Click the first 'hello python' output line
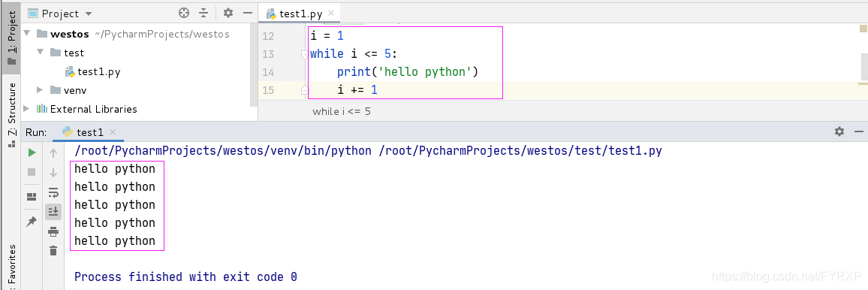 click(x=115, y=168)
